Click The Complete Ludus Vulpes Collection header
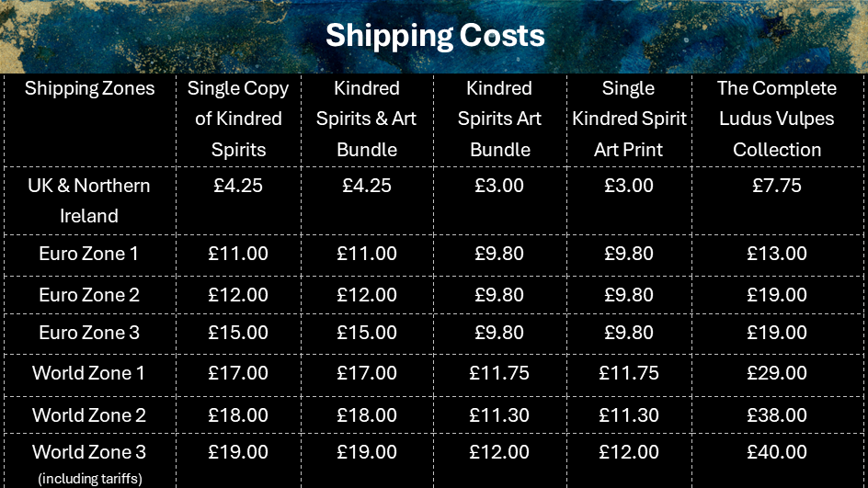 tap(777, 119)
